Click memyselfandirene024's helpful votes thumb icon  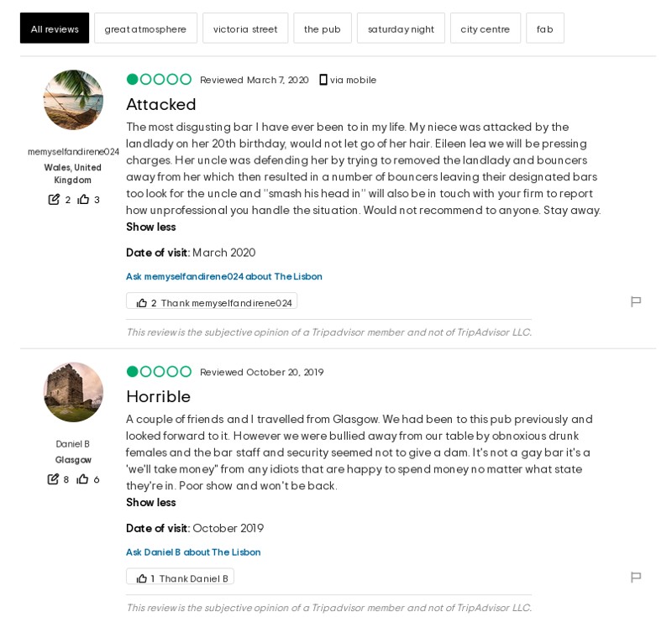(x=83, y=200)
